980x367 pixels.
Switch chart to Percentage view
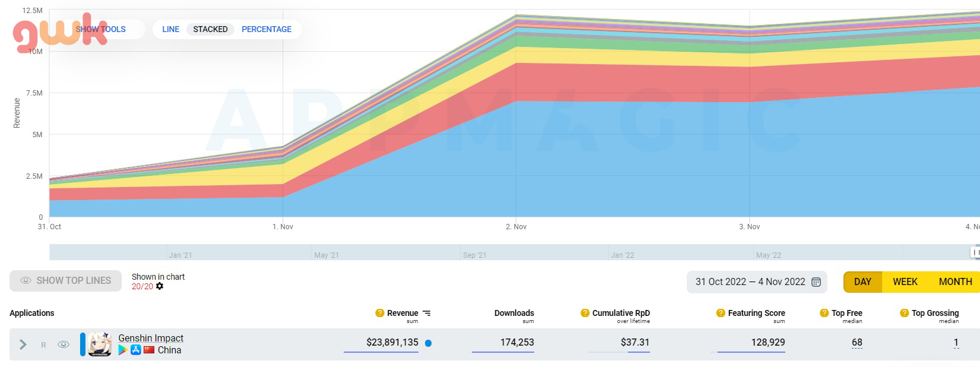(x=267, y=29)
